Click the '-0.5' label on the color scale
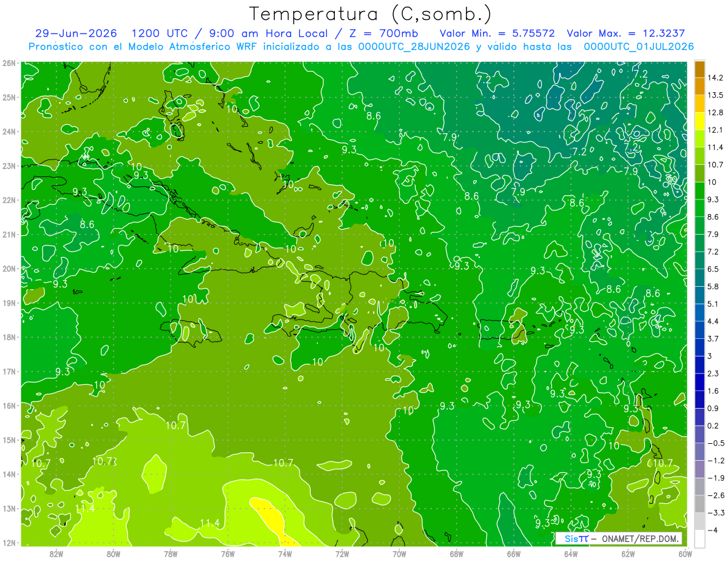Viewport: 728px width, 562px height. (716, 443)
